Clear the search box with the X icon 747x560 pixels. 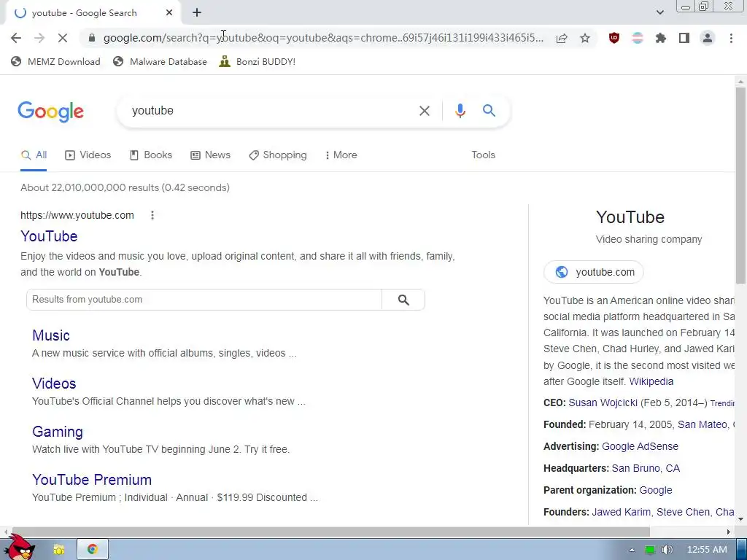[x=424, y=111]
